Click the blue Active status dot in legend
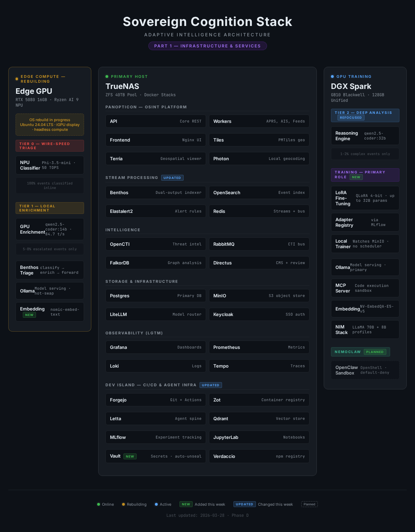This screenshot has width=415, height=532. [156, 504]
